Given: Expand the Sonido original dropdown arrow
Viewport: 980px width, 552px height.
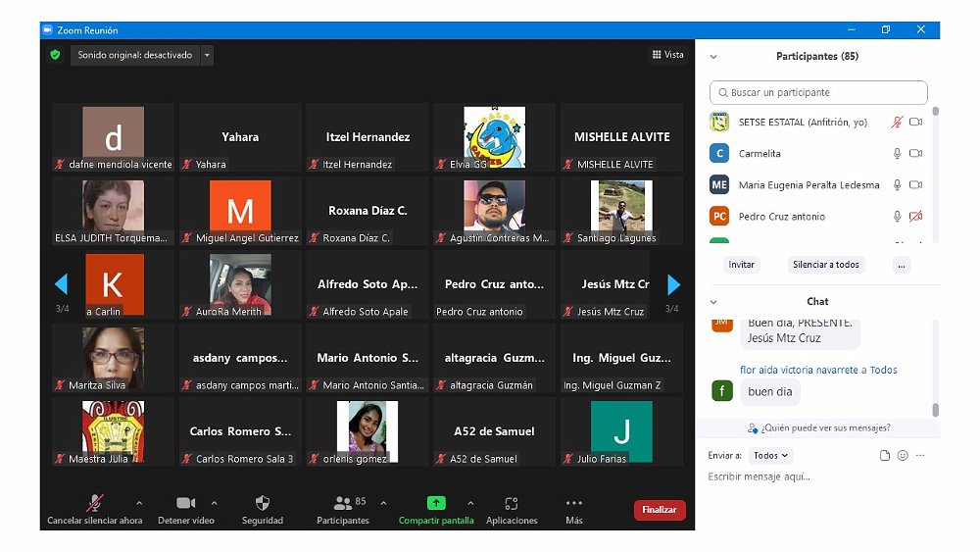Looking at the screenshot, I should (x=207, y=56).
